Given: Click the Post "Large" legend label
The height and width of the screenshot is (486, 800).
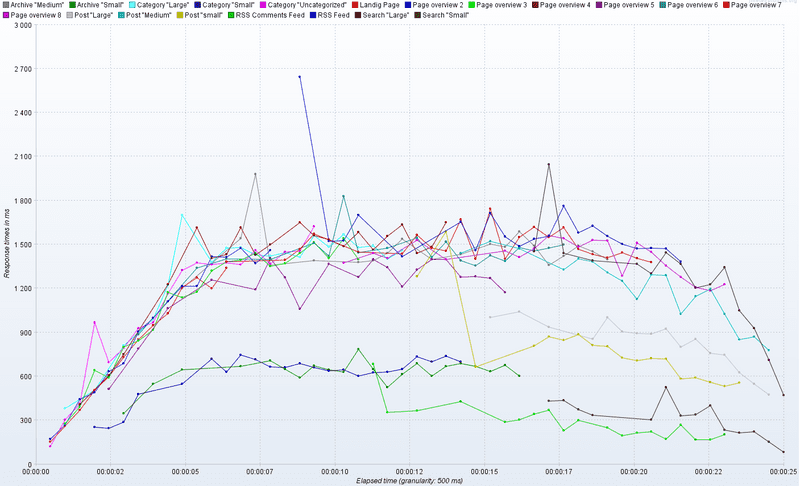Looking at the screenshot, I should 93,15.
